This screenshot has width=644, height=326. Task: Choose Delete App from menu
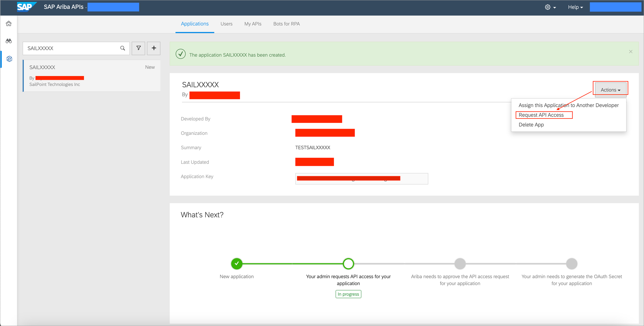click(x=531, y=125)
